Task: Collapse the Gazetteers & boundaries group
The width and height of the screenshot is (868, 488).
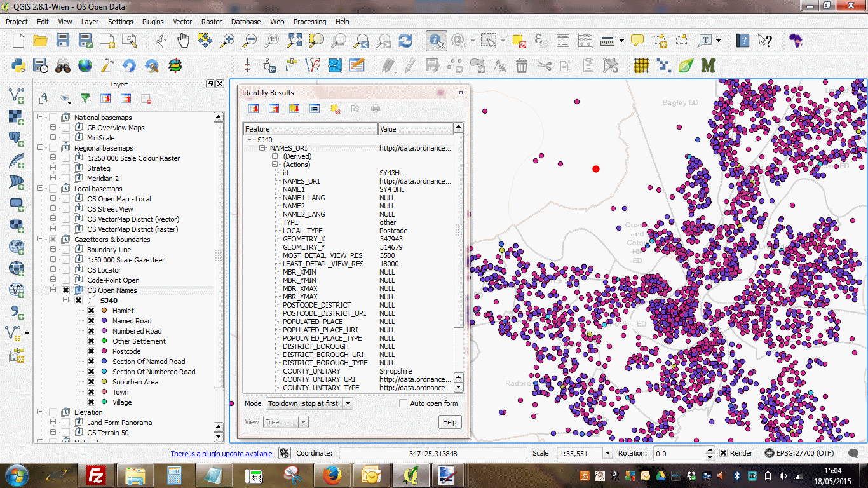Action: [x=40, y=240]
